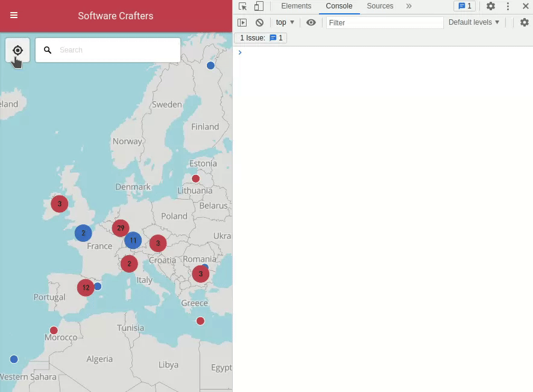Image resolution: width=533 pixels, height=392 pixels.
Task: Toggle the device toolbar icon
Action: (x=259, y=6)
